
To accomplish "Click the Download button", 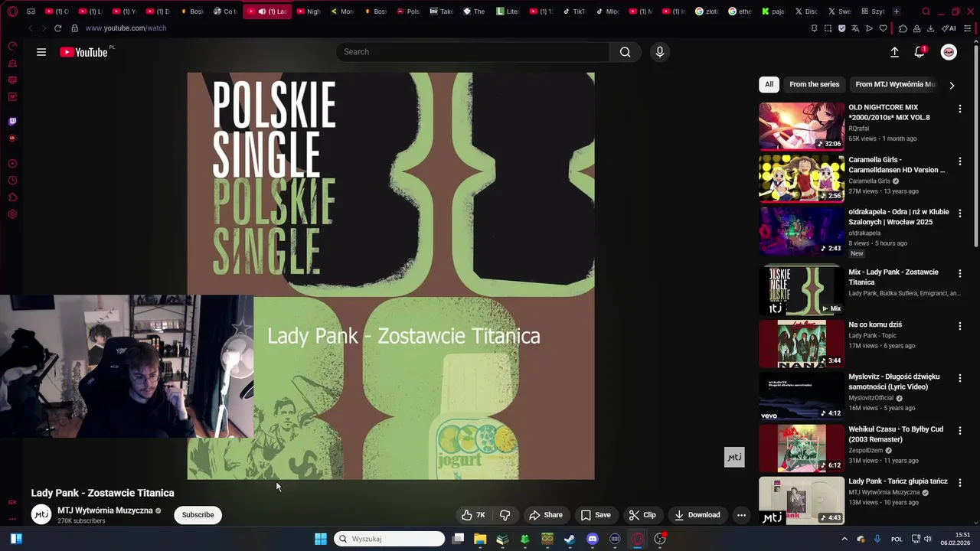I will (697, 515).
